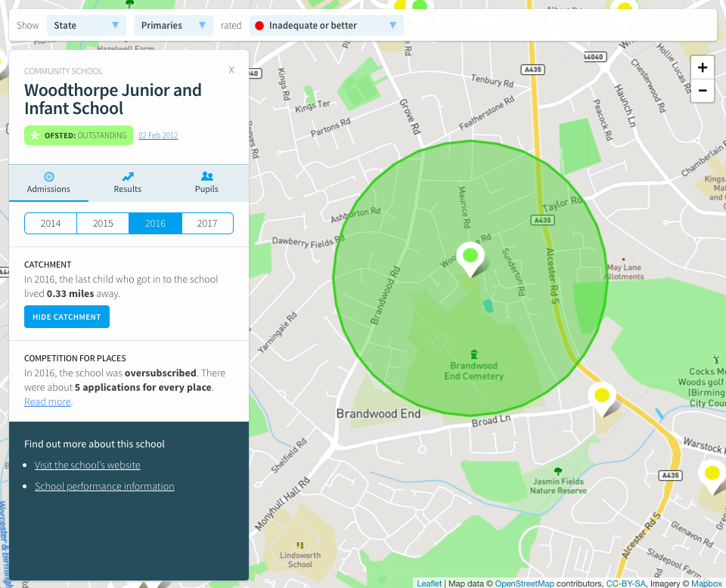Select the 2016 admissions year

155,224
